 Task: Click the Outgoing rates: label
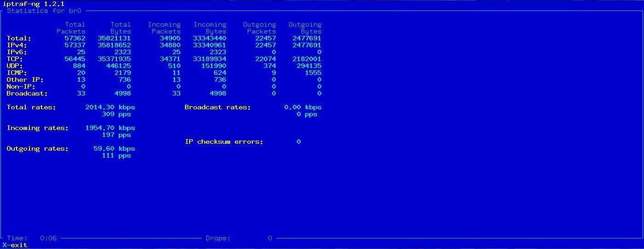pyautogui.click(x=38, y=148)
